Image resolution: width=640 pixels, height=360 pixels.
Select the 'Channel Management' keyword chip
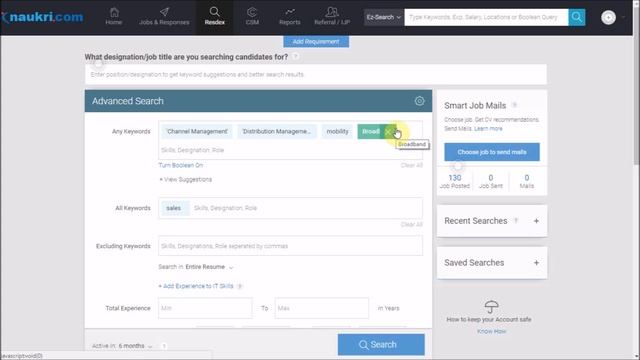point(197,131)
